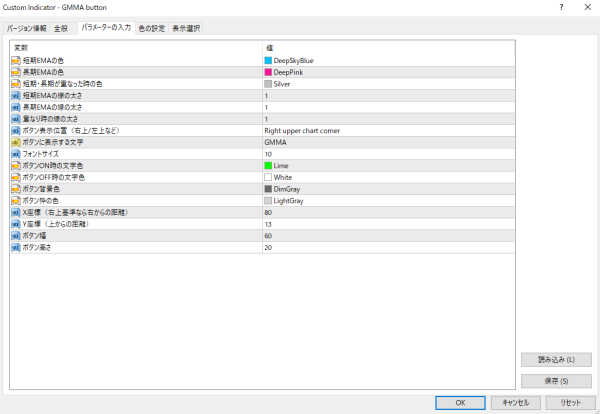Click the 読み込み (L) button
The height and width of the screenshot is (414, 600).
[555, 360]
